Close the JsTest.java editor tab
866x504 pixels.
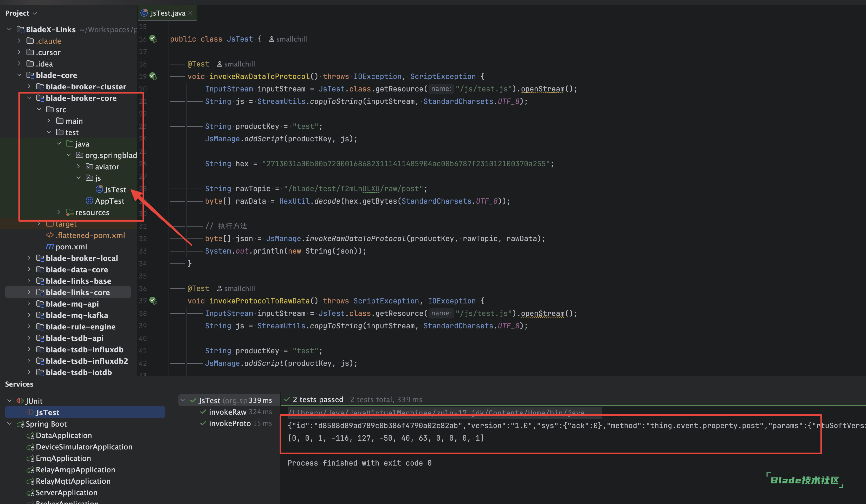(x=190, y=13)
